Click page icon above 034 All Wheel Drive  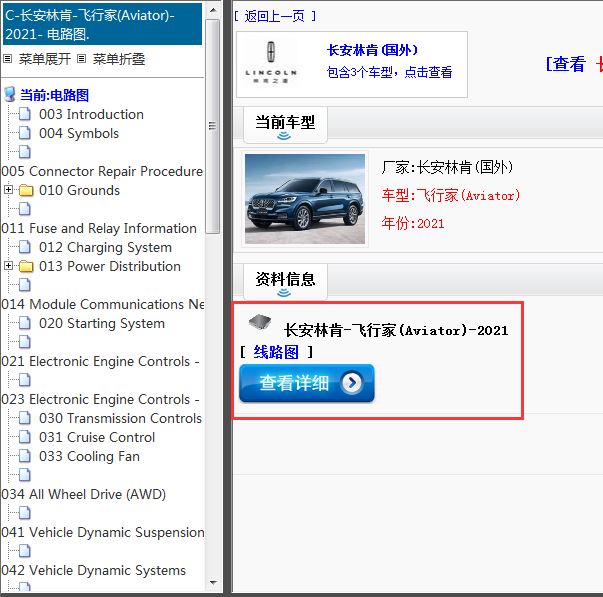[x=25, y=475]
